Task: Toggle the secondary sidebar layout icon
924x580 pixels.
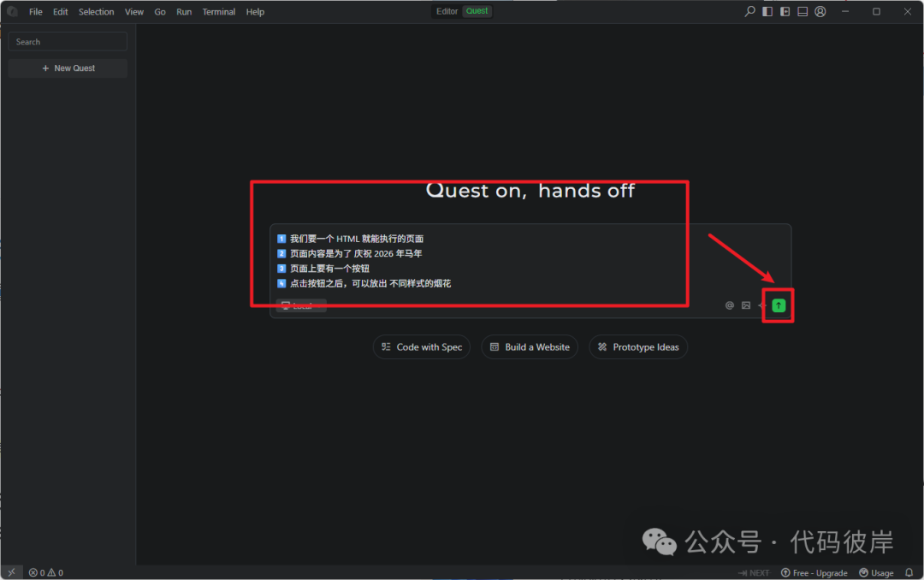Action: (x=785, y=11)
